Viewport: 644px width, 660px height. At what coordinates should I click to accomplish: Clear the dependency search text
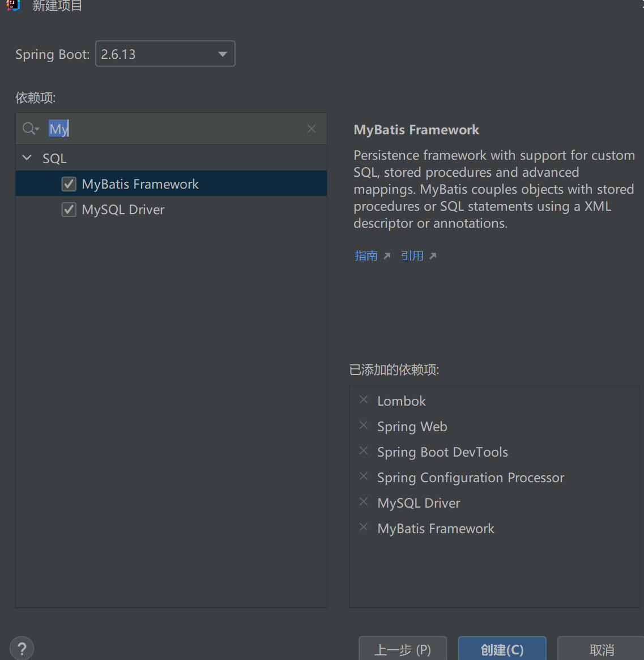point(312,129)
